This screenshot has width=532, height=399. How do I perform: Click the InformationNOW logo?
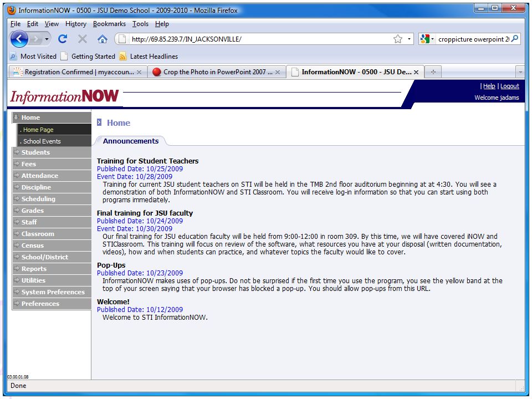(x=64, y=96)
